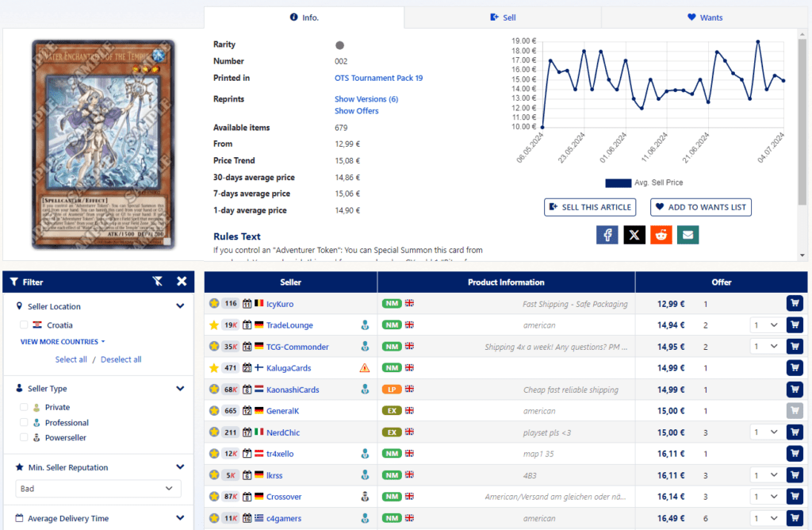Add Crossover's offer to the cart

pyautogui.click(x=795, y=497)
